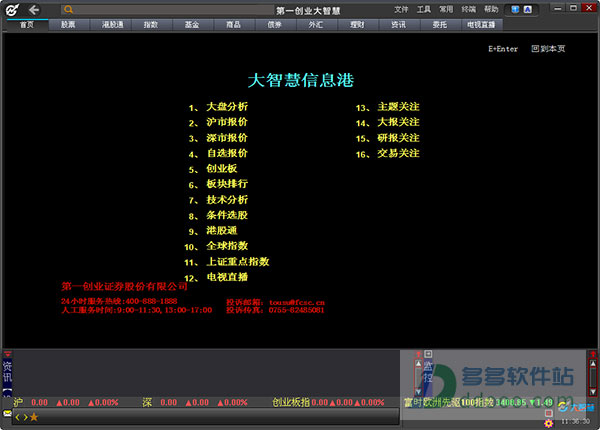
Task: Open item 4 自选报价
Action: tap(218, 153)
